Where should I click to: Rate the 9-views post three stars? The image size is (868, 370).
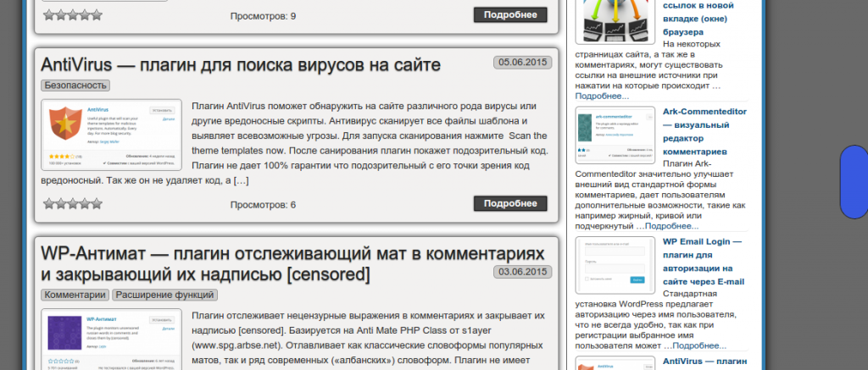[x=73, y=15]
